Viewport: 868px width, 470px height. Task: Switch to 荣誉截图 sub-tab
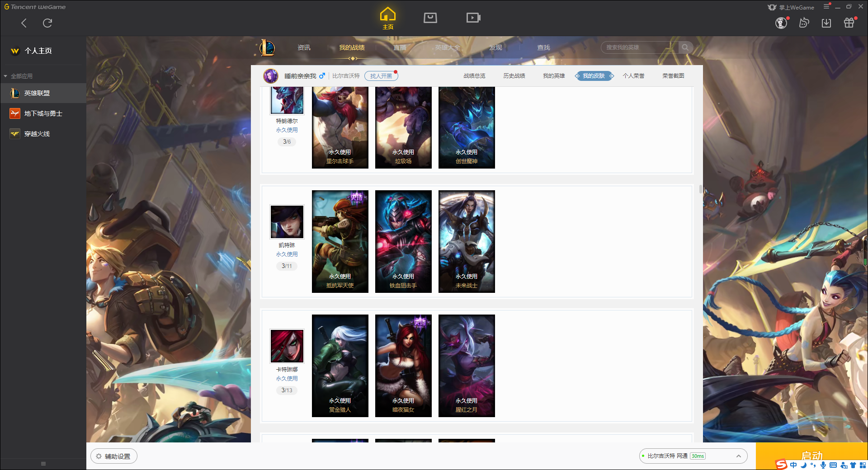point(673,76)
